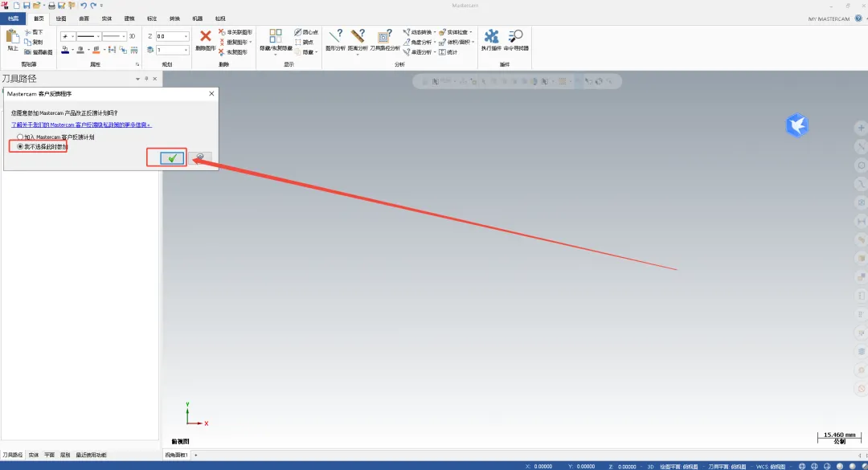The image size is (868, 470).
Task: Expand the 实体检查 dropdown arrow
Action: point(471,32)
